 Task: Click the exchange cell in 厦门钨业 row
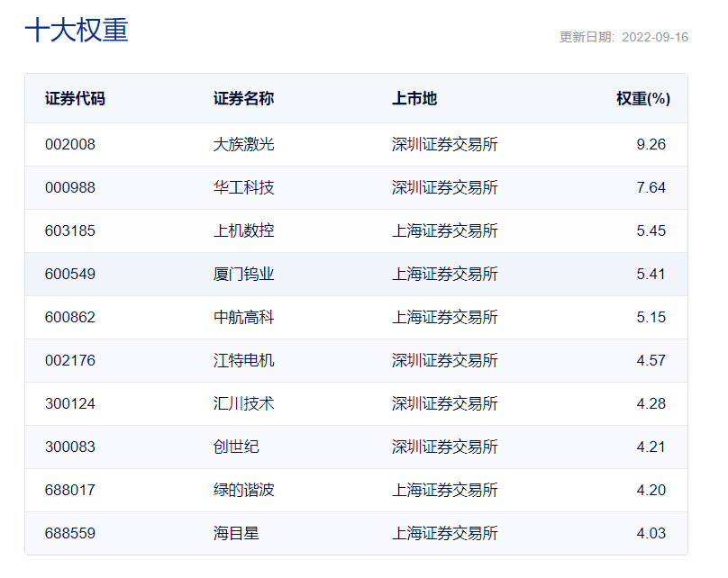pos(445,274)
